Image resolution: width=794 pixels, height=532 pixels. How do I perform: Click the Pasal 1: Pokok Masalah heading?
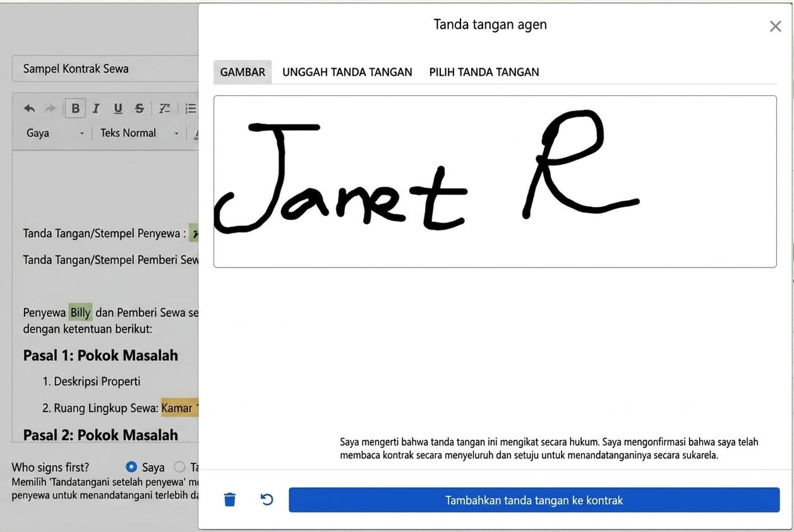click(100, 355)
